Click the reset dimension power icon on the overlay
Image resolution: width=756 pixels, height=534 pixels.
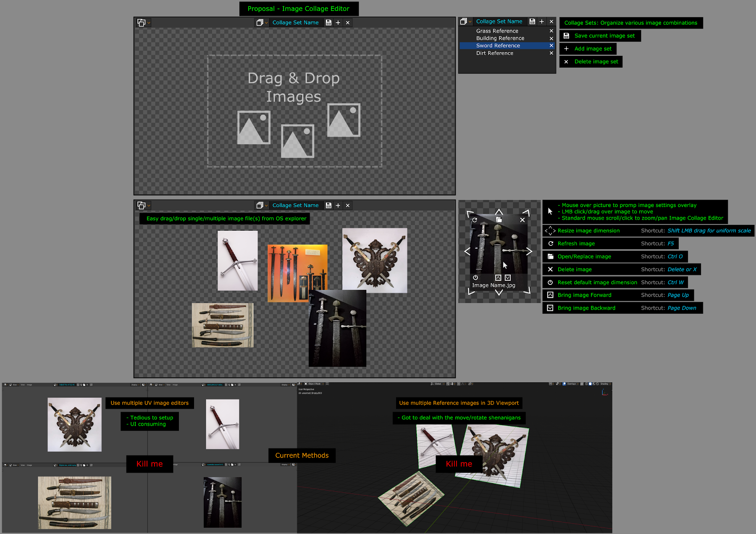475,278
